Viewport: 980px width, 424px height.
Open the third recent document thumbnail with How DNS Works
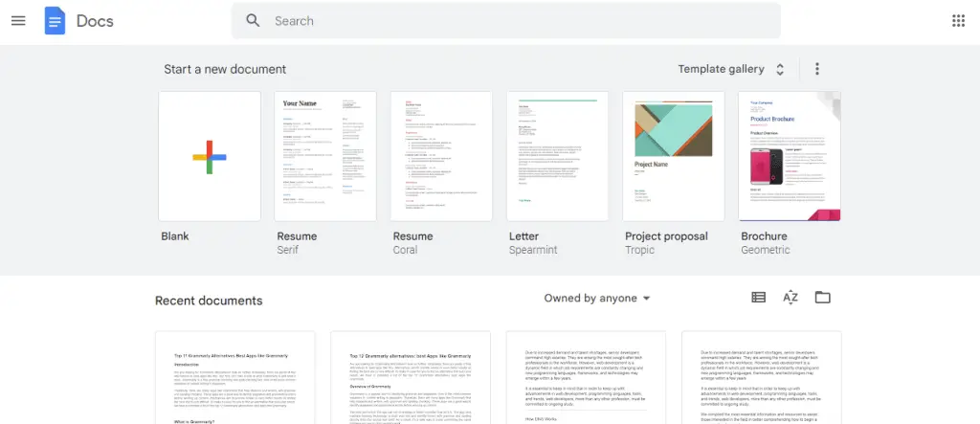click(586, 378)
